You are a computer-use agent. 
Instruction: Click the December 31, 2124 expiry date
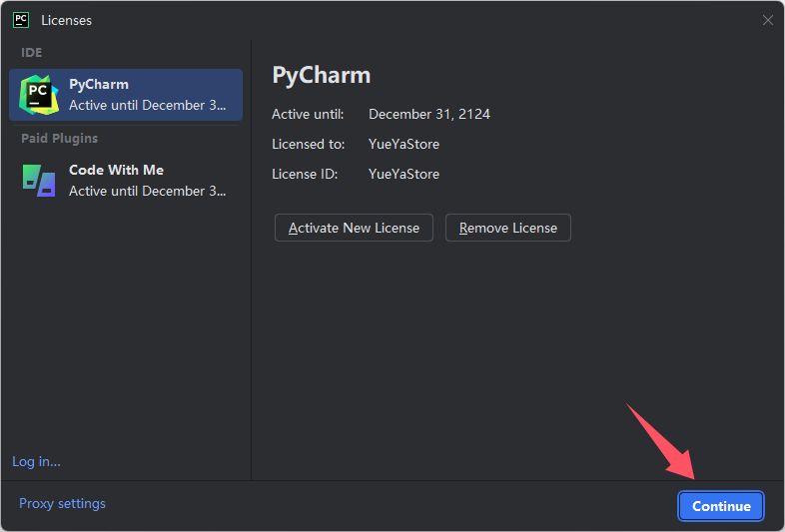(x=429, y=114)
